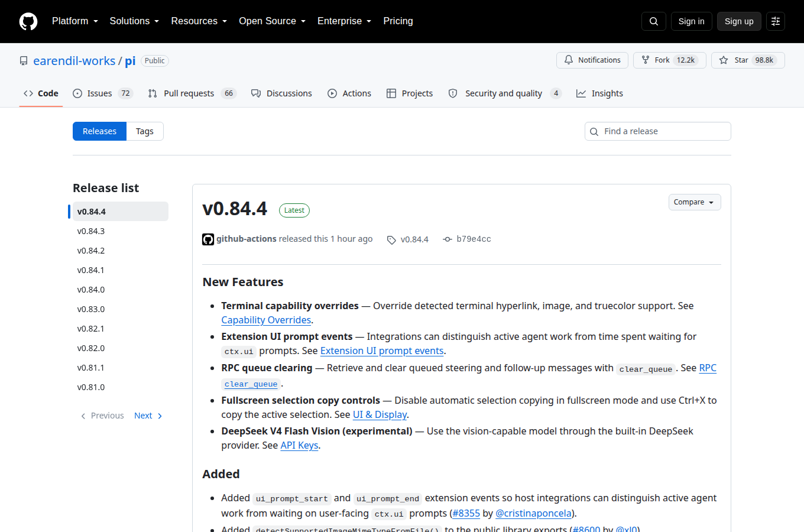804x532 pixels.
Task: Open the Extension UI prompt events link
Action: [382, 351]
